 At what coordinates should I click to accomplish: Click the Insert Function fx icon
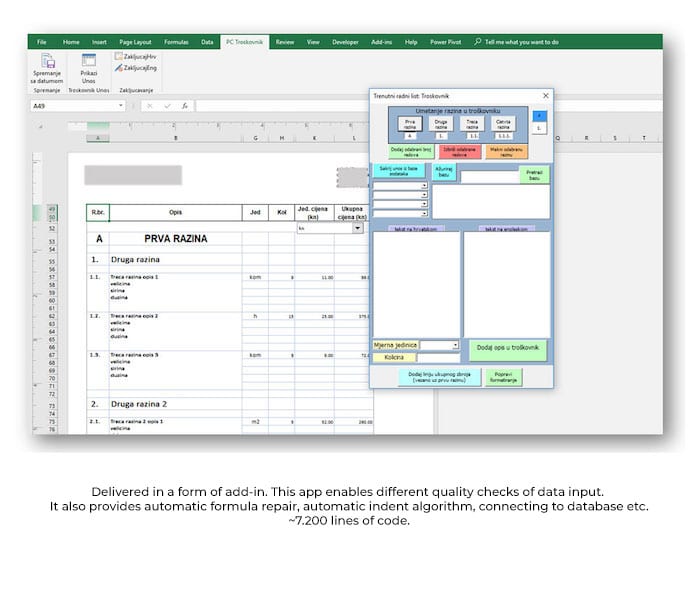(x=184, y=106)
